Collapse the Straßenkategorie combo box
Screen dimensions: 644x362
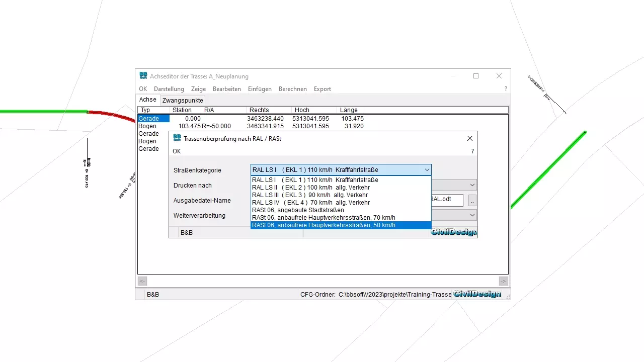click(427, 170)
